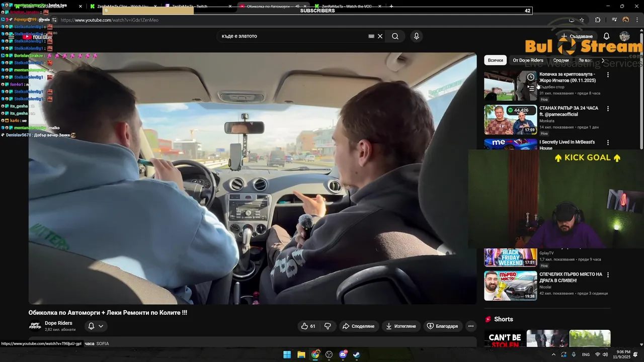This screenshot has height=362, width=644.
Task: Open OBS Studio from taskbar
Action: point(329,354)
